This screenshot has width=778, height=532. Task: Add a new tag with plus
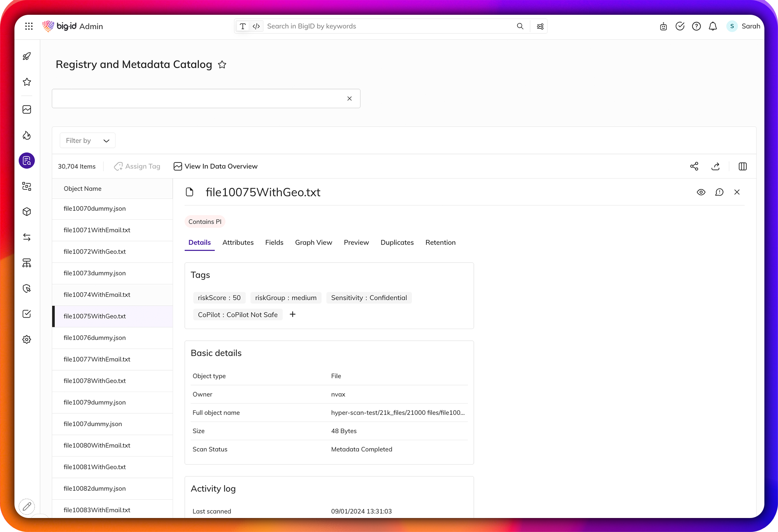pos(293,314)
